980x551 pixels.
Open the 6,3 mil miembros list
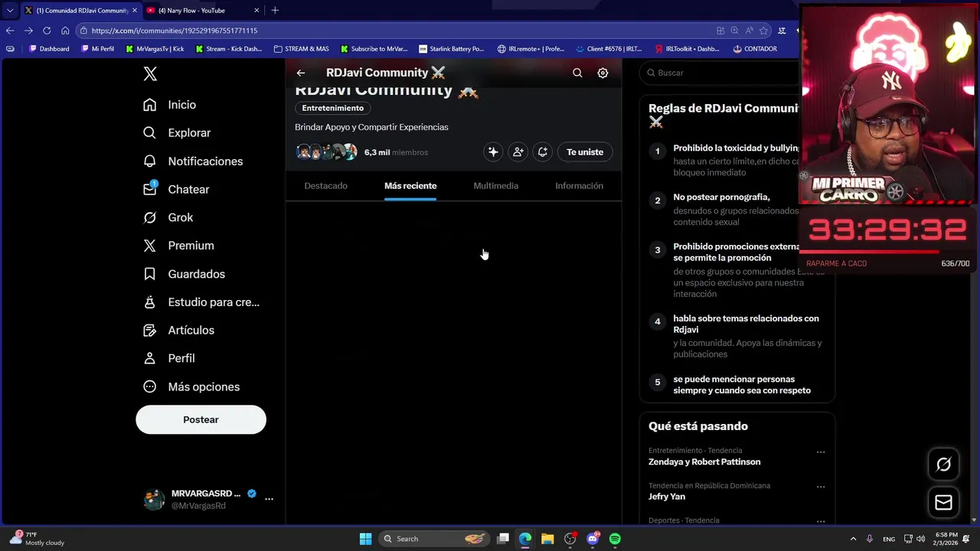[396, 152]
